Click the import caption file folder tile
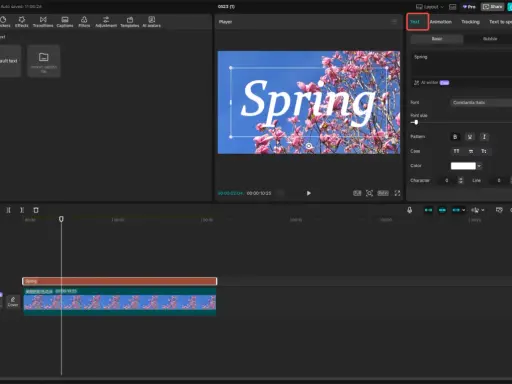Screen dimensions: 512x384 44,61
